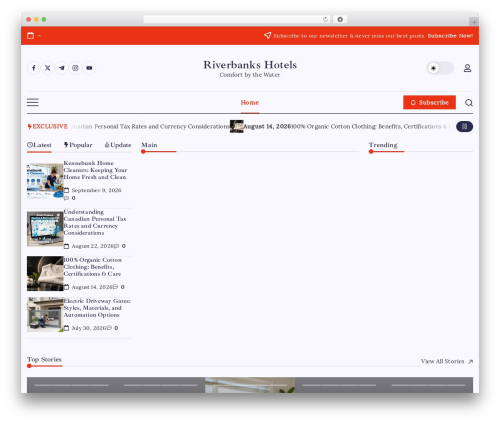Open the search magnifier icon
The image size is (500, 423).
pyautogui.click(x=469, y=103)
